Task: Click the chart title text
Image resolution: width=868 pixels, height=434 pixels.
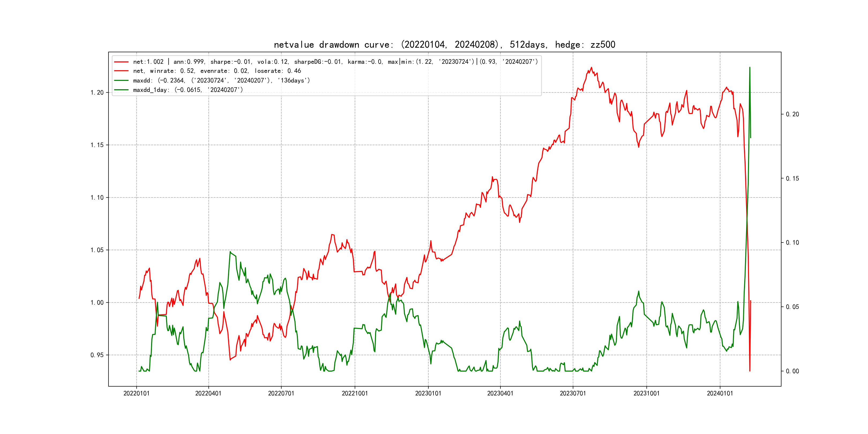Action: [x=444, y=44]
